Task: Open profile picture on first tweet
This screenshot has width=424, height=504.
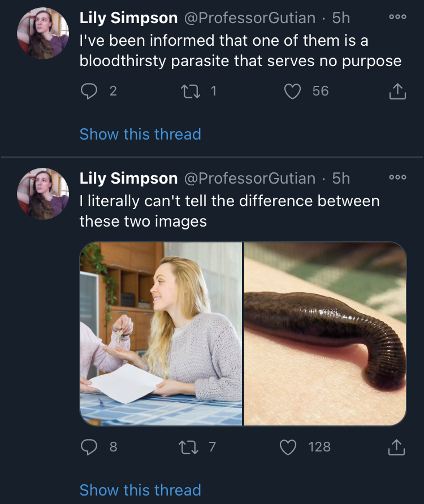Action: (x=43, y=34)
